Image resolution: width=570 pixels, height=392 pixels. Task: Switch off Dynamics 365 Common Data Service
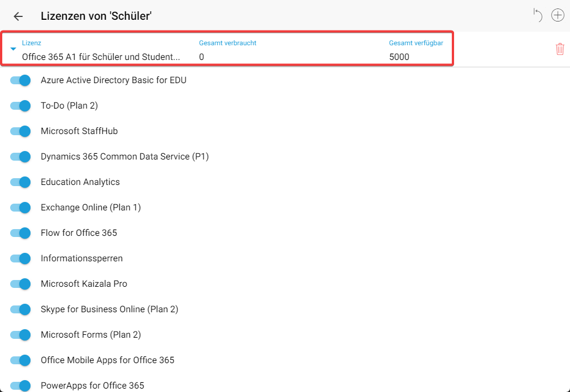point(20,157)
